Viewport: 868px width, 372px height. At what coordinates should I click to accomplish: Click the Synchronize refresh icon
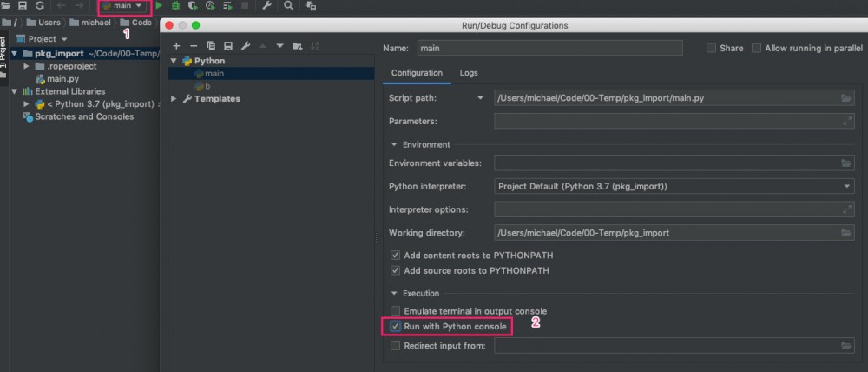pos(39,5)
